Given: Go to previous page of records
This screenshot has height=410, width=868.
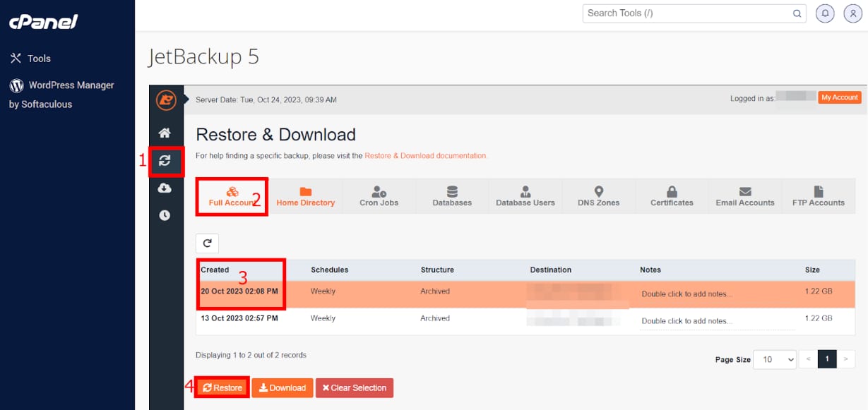Looking at the screenshot, I should (x=809, y=359).
